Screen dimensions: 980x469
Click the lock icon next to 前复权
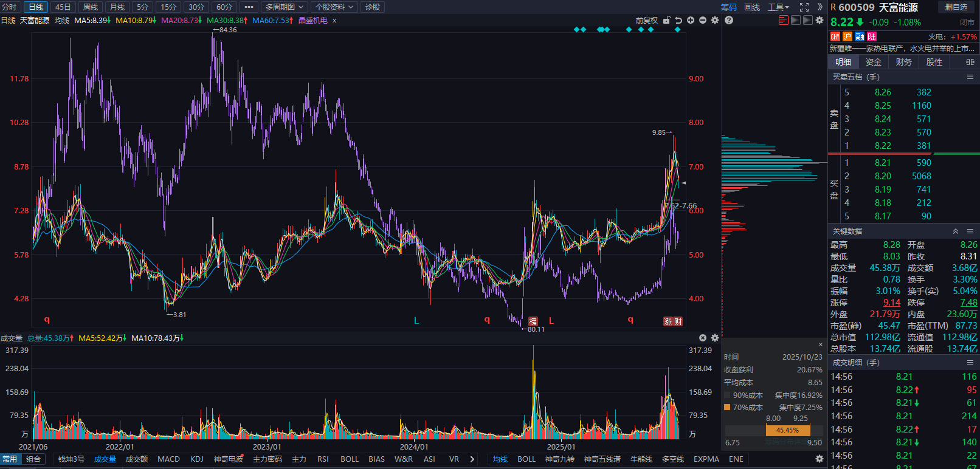pyautogui.click(x=666, y=20)
